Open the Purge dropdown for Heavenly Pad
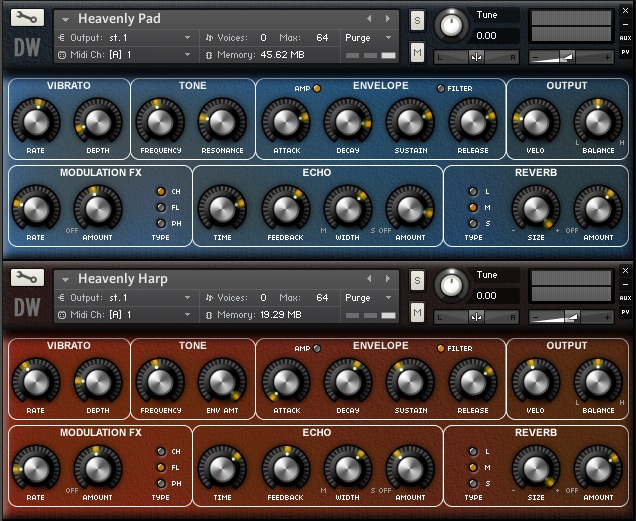636x521 pixels. pos(370,38)
